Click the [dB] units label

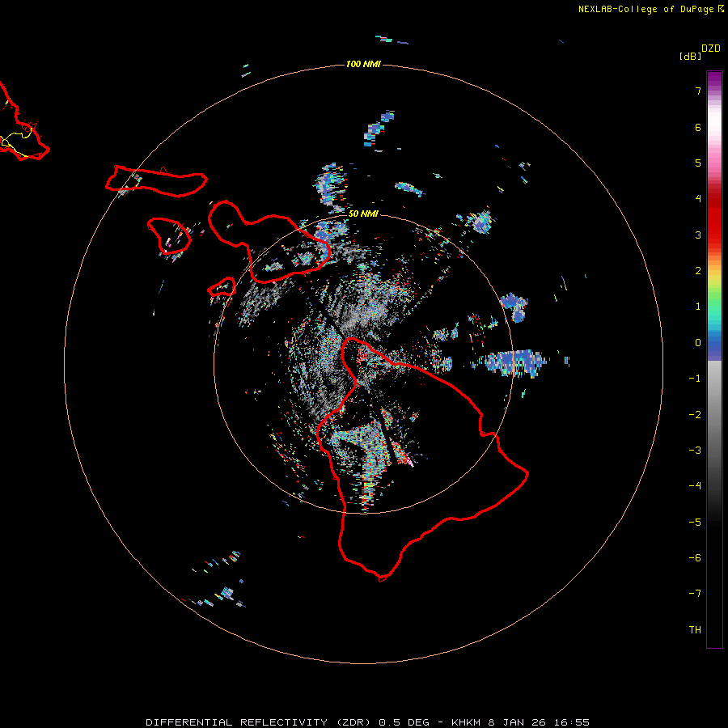pyautogui.click(x=691, y=56)
